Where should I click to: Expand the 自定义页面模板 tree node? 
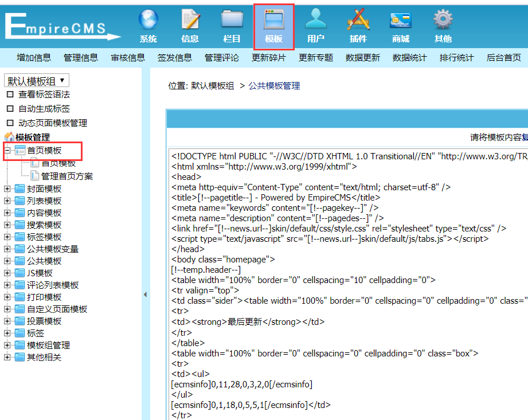tap(7, 309)
